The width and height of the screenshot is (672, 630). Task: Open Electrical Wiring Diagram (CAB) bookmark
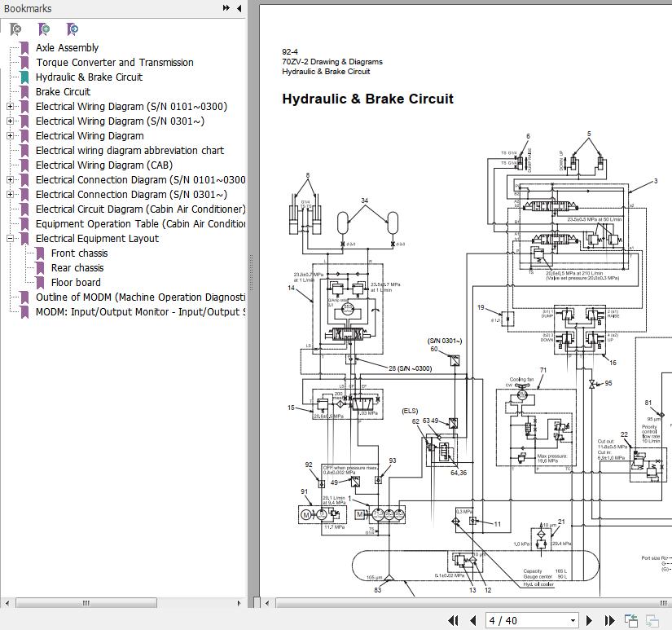tap(104, 165)
